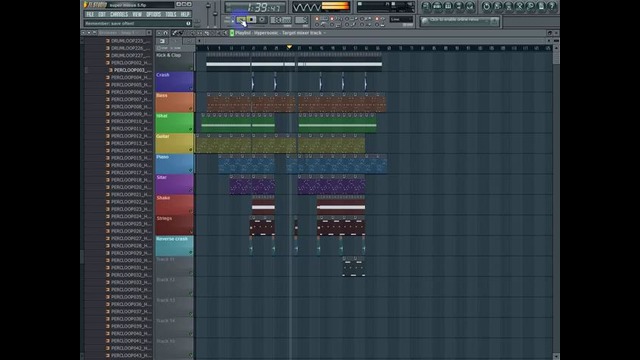
Task: Select DRUMLOOP226 in the browser
Action: coord(130,48)
